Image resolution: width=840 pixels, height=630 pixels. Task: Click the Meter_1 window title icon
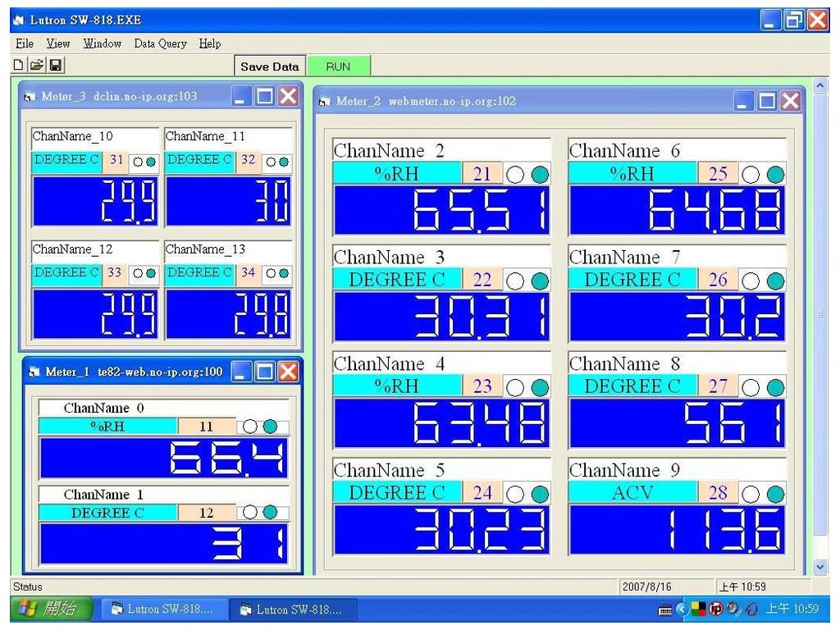[x=34, y=372]
